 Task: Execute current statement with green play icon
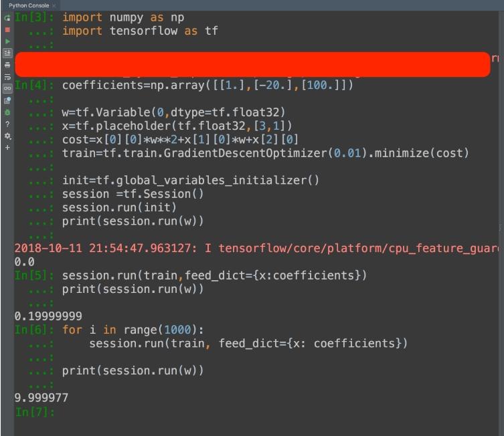tap(7, 41)
